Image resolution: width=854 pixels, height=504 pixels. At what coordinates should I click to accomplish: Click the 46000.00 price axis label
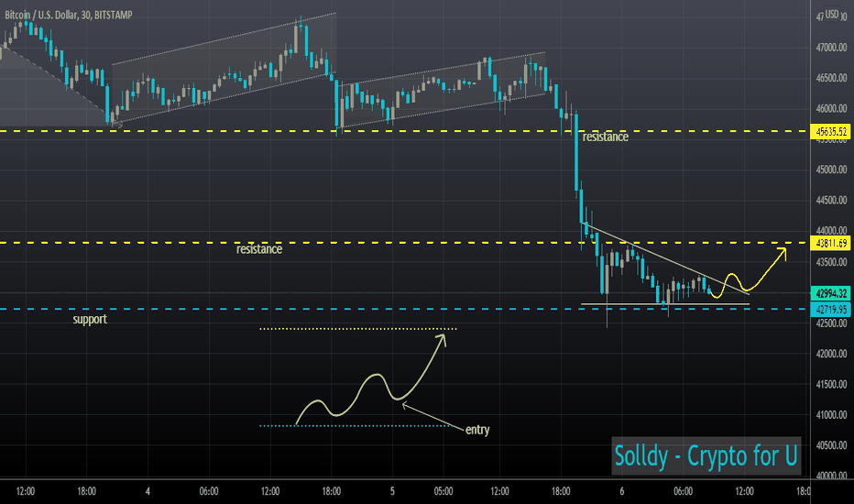coord(831,109)
